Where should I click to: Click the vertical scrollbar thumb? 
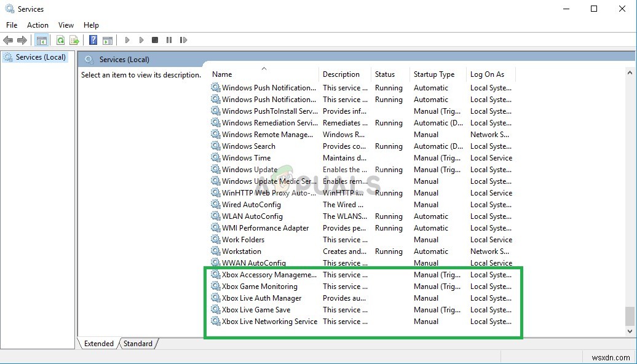(630, 316)
